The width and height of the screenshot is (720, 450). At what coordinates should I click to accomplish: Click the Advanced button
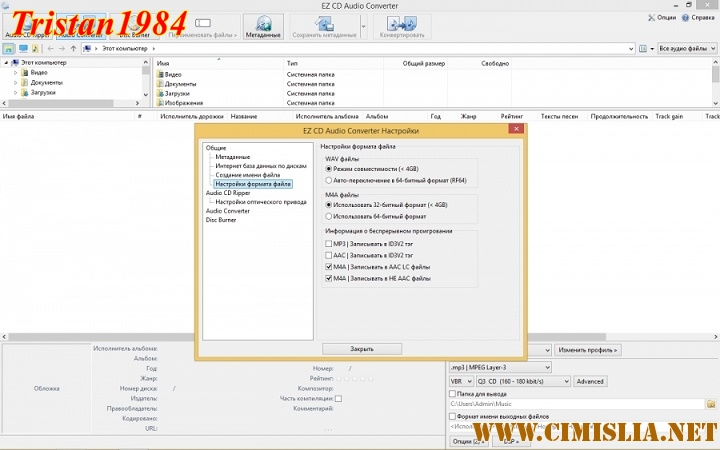[x=590, y=381]
